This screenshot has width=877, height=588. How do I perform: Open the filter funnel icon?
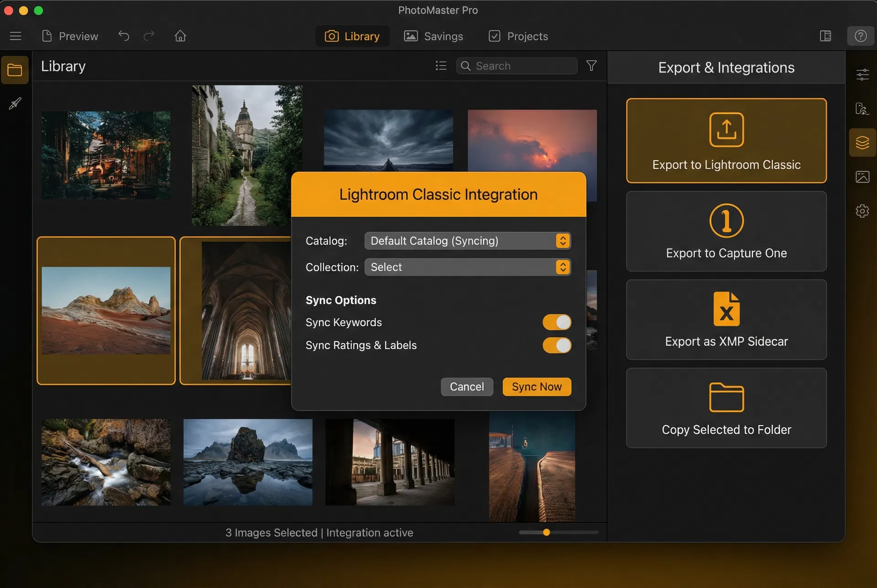591,66
